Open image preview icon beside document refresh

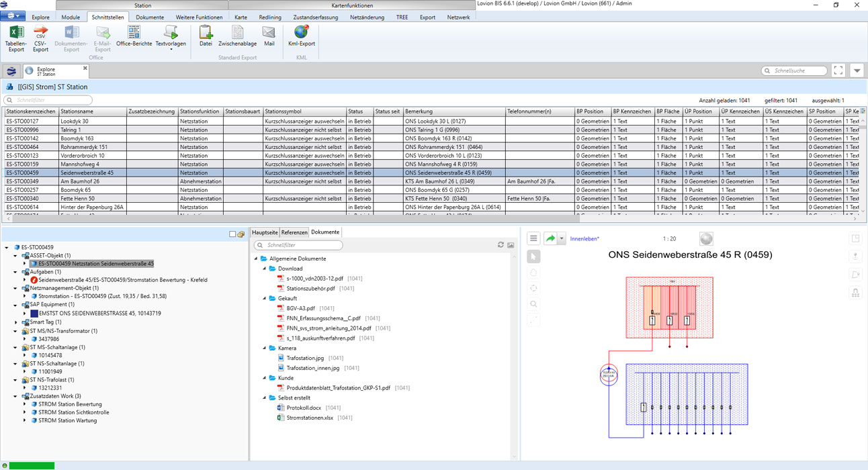click(511, 245)
